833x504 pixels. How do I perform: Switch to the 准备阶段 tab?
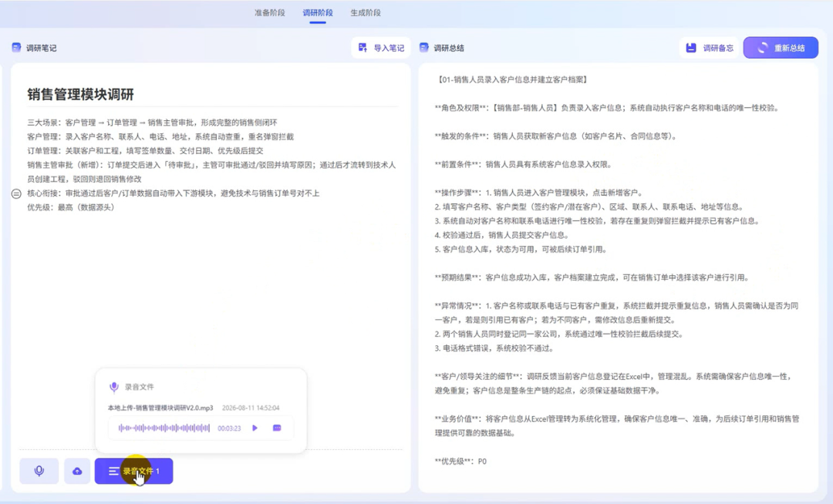tap(269, 13)
